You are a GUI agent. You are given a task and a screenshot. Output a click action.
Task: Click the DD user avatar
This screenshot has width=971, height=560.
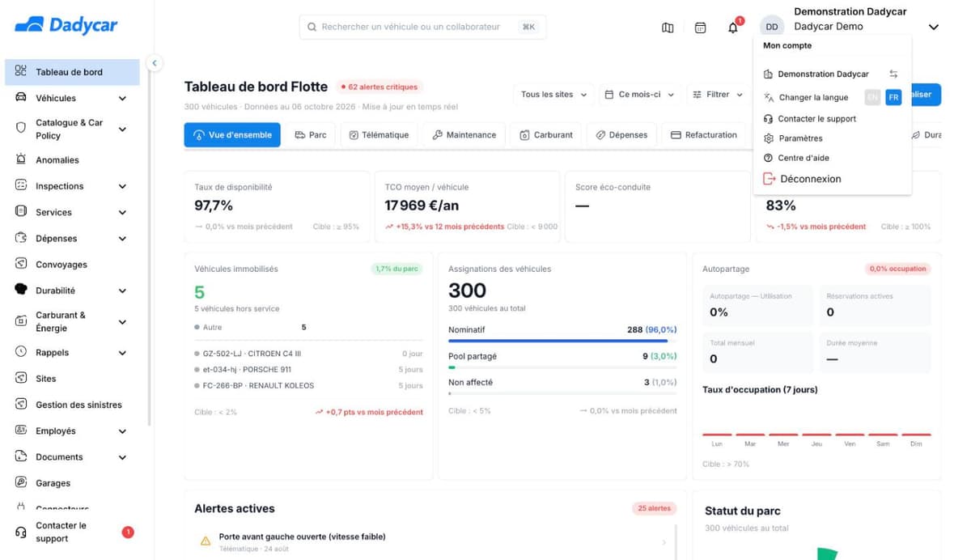click(772, 27)
